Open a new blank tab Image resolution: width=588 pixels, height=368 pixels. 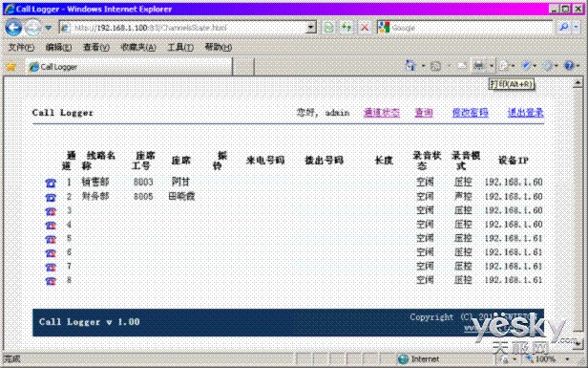[x=243, y=67]
